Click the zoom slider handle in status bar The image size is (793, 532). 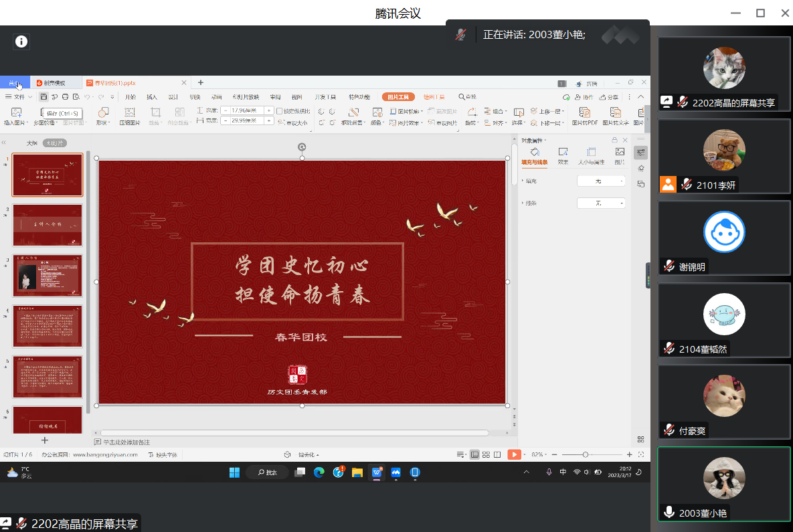(586, 454)
